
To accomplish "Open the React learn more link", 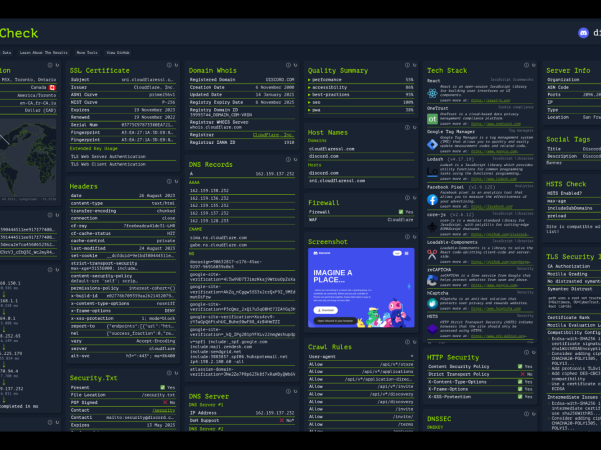I will [491, 100].
